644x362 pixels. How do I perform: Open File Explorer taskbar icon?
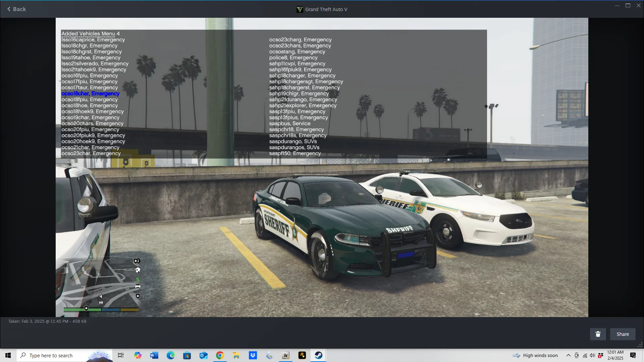pyautogui.click(x=236, y=355)
